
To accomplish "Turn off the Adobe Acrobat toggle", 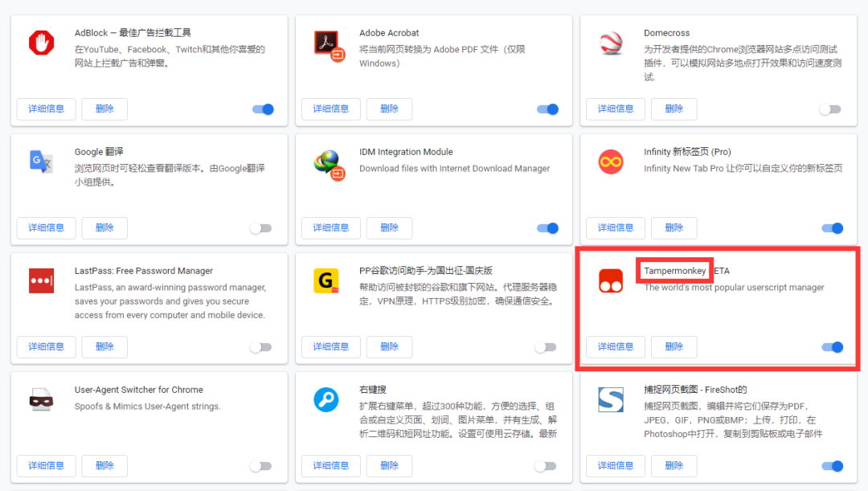I will [547, 109].
